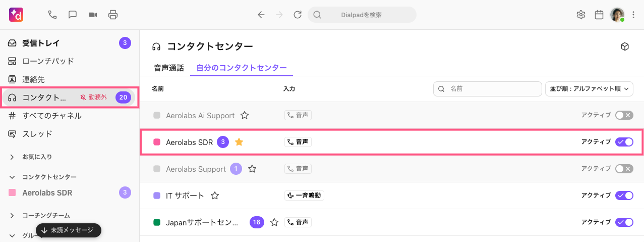The image size is (644, 242).
Task: Click the Dialpad logo icon
Action: [x=16, y=15]
